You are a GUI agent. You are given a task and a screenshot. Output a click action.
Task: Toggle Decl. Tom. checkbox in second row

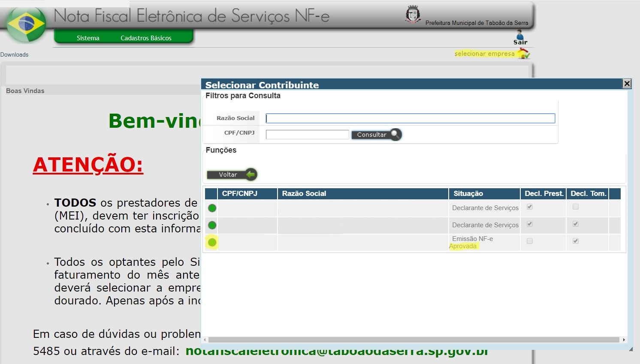coord(576,224)
